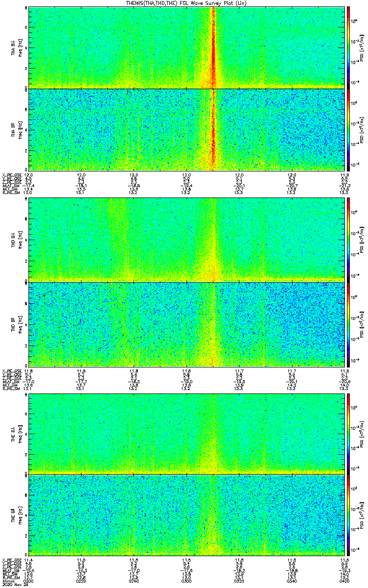This screenshot has width=368, height=588.
Task: Click the X_RE_GSE label under the THA panels
Action: (x=10, y=174)
